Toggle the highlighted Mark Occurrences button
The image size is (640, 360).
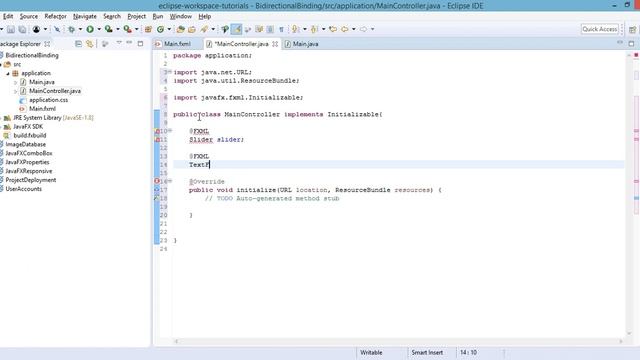[x=236, y=29]
